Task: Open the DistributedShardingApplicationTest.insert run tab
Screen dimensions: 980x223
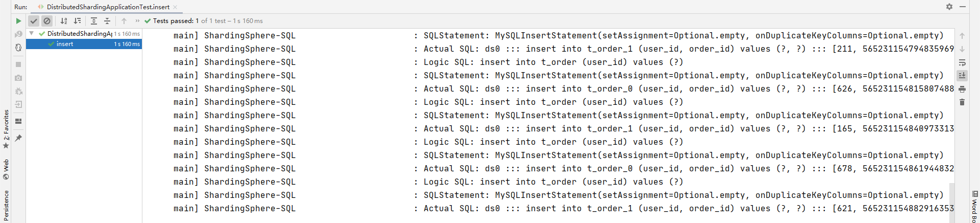Action: pos(108,7)
